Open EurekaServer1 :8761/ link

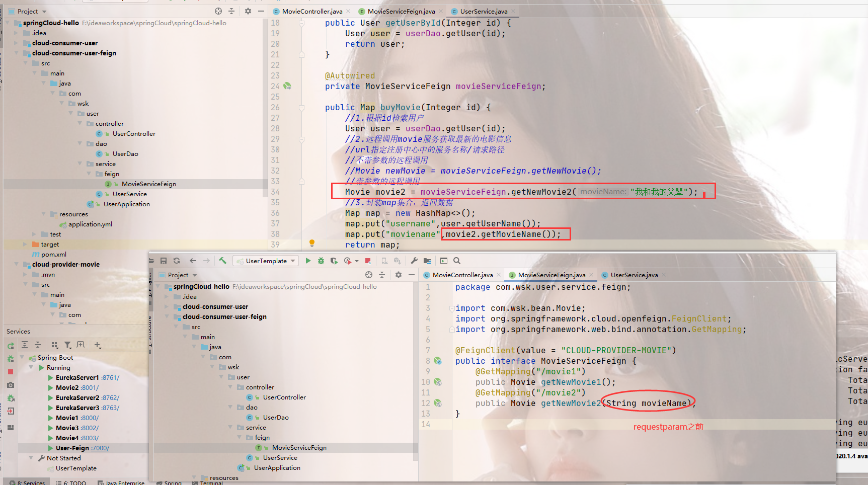(110, 378)
